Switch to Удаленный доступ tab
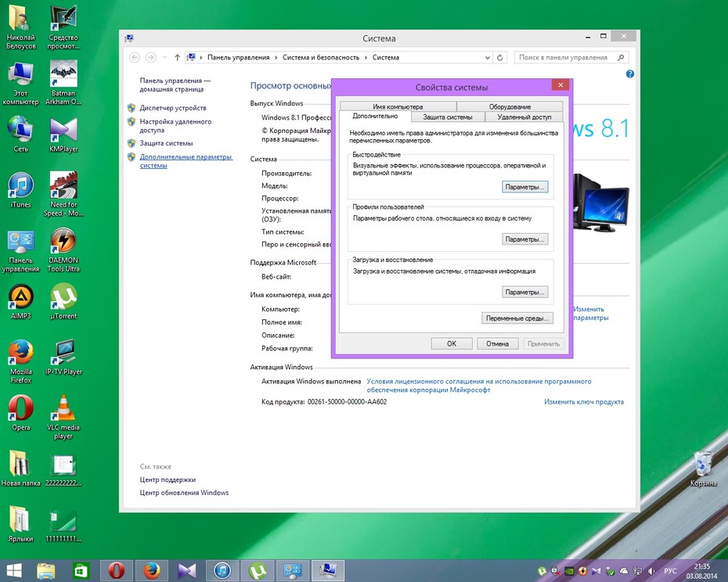This screenshot has width=728, height=582. point(524,117)
